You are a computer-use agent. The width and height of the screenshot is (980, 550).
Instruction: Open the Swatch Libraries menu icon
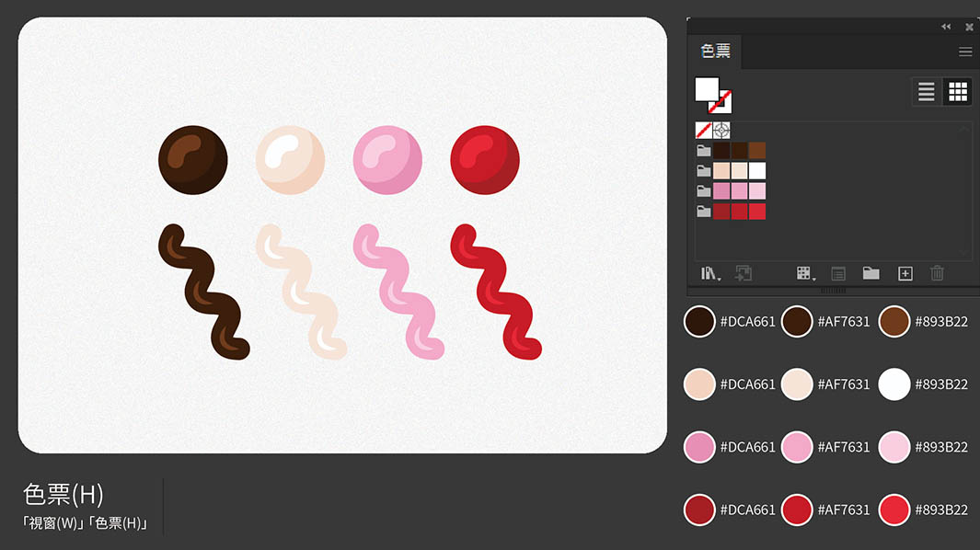tap(710, 274)
